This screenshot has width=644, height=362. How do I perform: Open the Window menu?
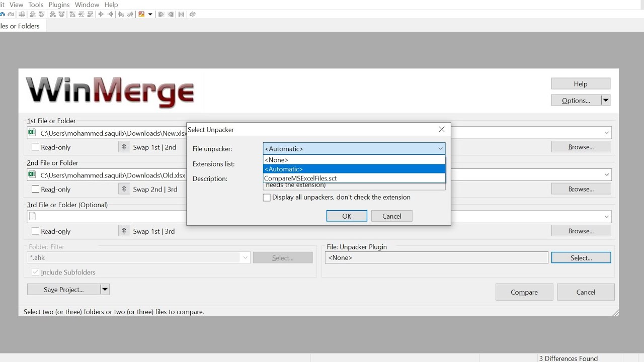tap(87, 5)
